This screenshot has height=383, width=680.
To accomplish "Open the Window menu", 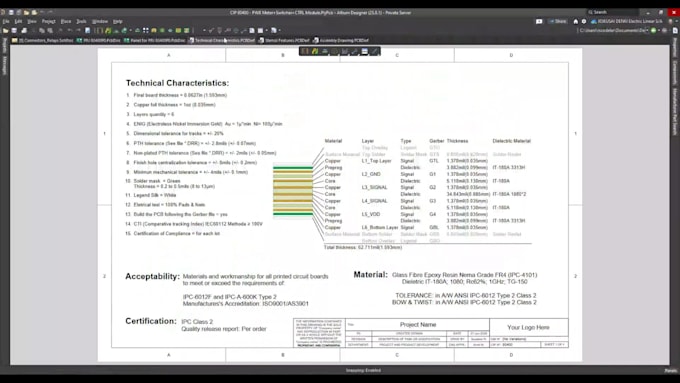I will [100, 21].
